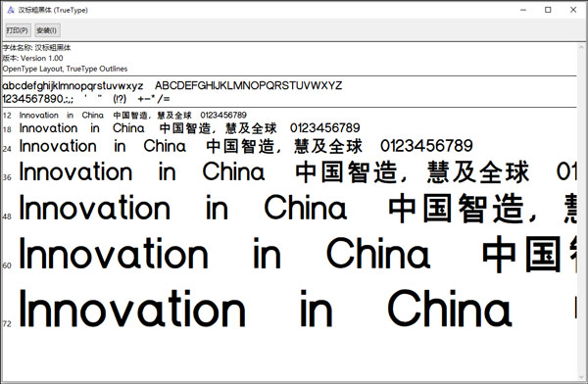Click the font name line 字体名称
The width and height of the screenshot is (588, 384).
tap(37, 48)
